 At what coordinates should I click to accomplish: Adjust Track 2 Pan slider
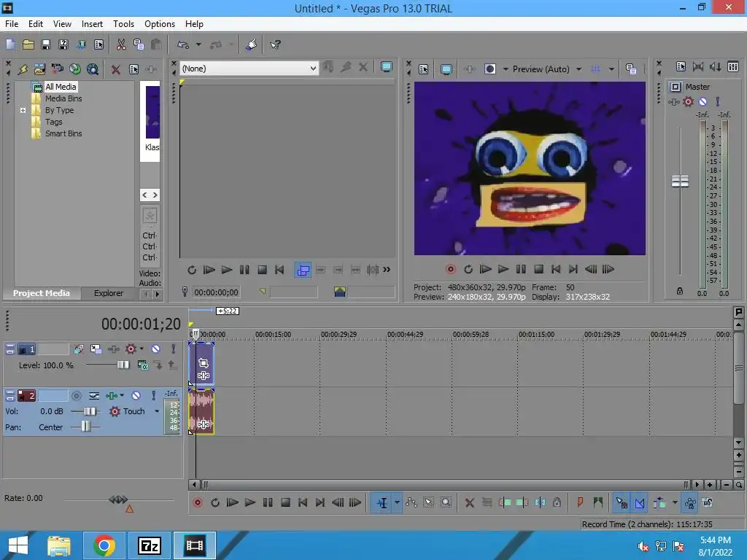tap(85, 427)
